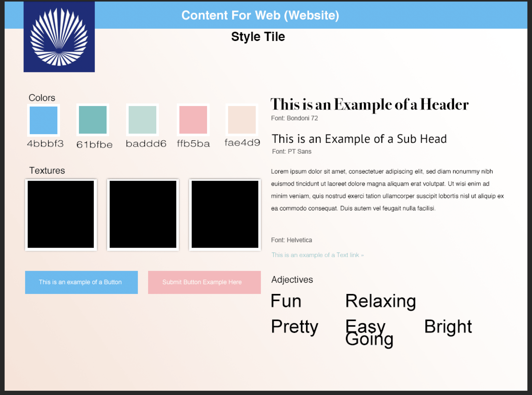Click 'This is an example of a Button'
Screen dimensions: 532x395
81,282
